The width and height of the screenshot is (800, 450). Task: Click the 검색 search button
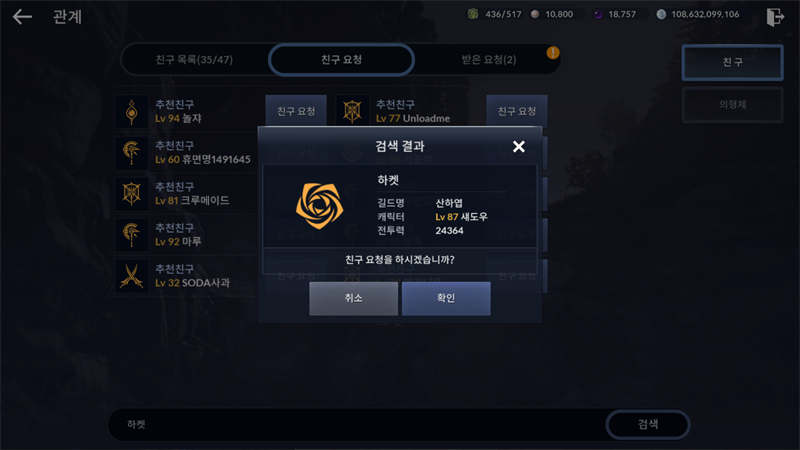[648, 424]
